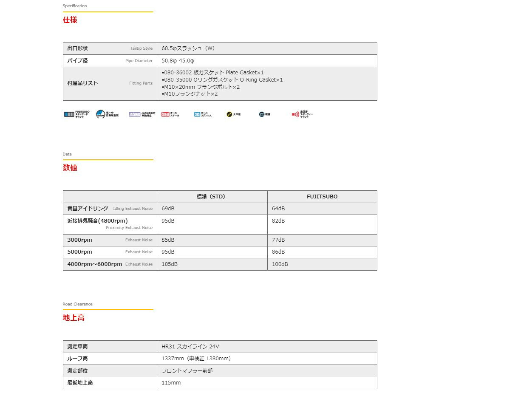Select the 50.8φ-45.0φ pipe diameter value

[x=178, y=61]
